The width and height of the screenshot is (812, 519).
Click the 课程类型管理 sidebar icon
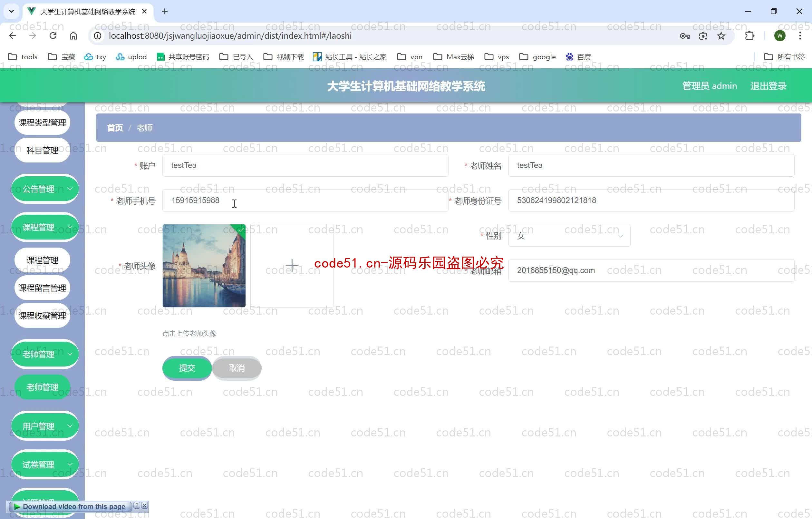(x=42, y=122)
